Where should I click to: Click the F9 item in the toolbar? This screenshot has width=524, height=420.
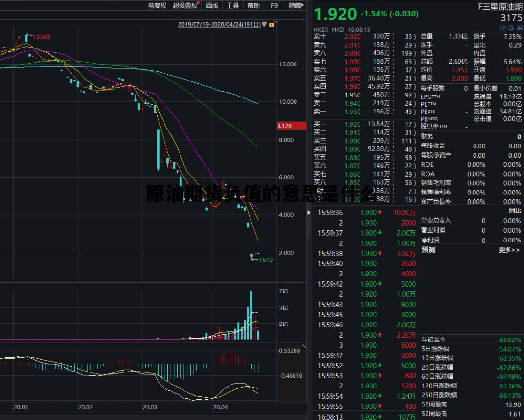274,5
